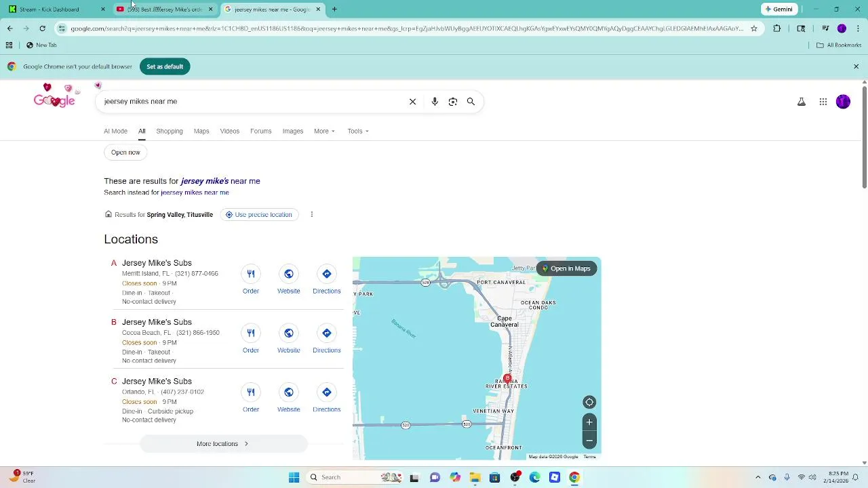Select the Images results tab

tap(293, 131)
